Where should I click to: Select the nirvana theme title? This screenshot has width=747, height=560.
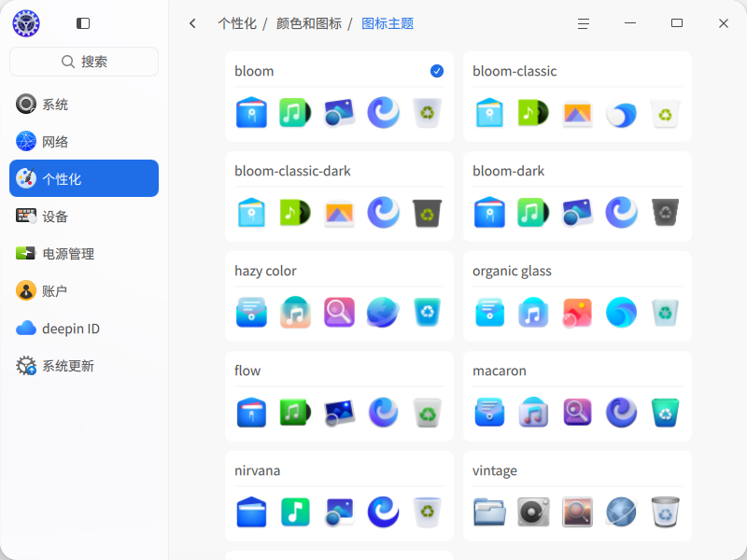click(x=258, y=470)
